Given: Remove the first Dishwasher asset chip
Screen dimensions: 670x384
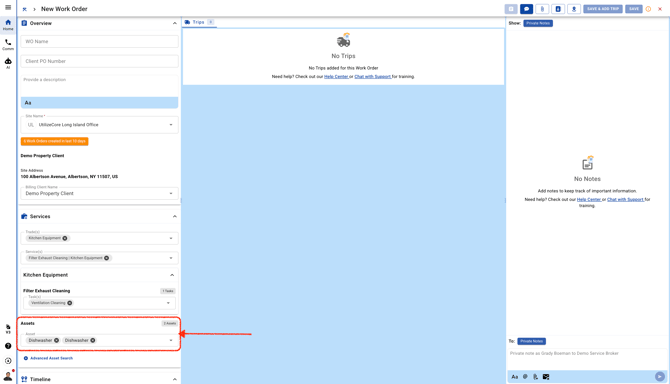Looking at the screenshot, I should [x=56, y=340].
